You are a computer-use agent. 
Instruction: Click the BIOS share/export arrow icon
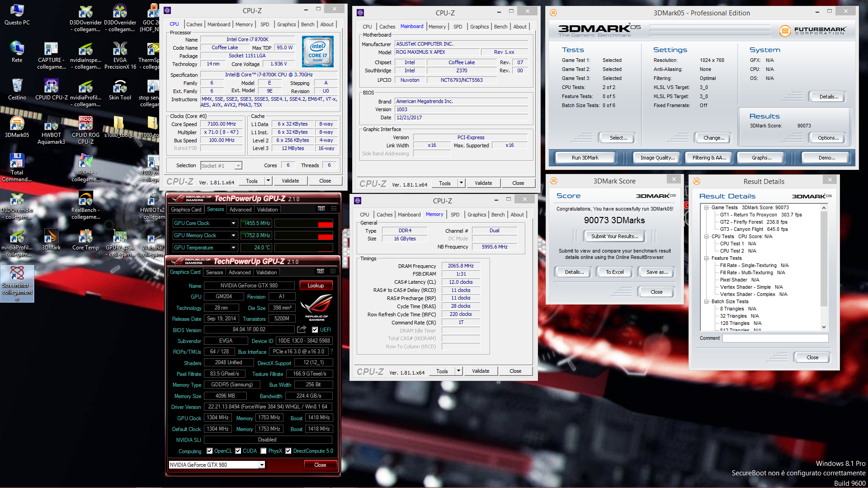302,329
